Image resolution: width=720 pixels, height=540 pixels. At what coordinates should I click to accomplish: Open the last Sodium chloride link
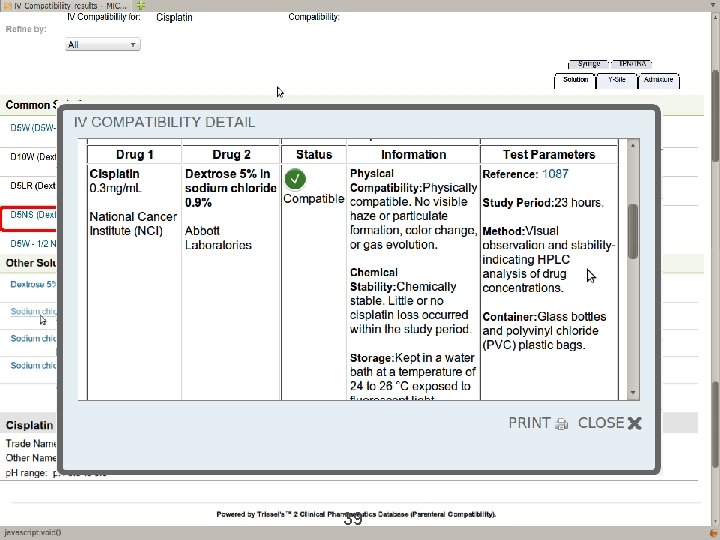(33, 366)
